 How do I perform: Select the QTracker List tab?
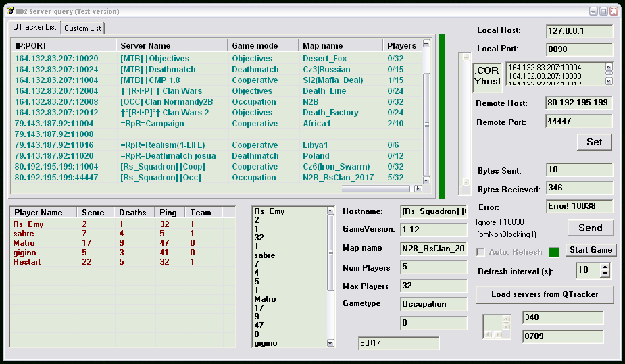(x=34, y=27)
